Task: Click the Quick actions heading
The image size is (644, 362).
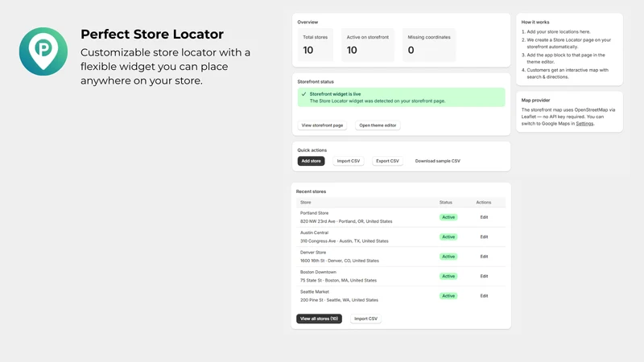Action: tap(312, 150)
